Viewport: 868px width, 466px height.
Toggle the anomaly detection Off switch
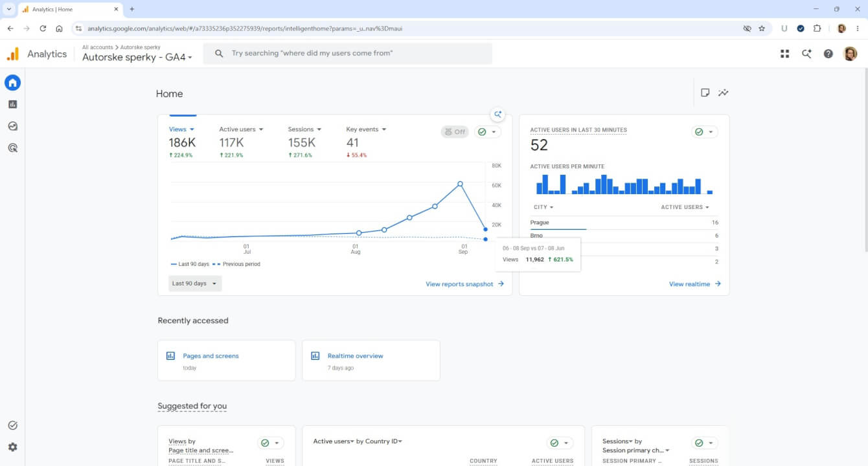point(455,132)
